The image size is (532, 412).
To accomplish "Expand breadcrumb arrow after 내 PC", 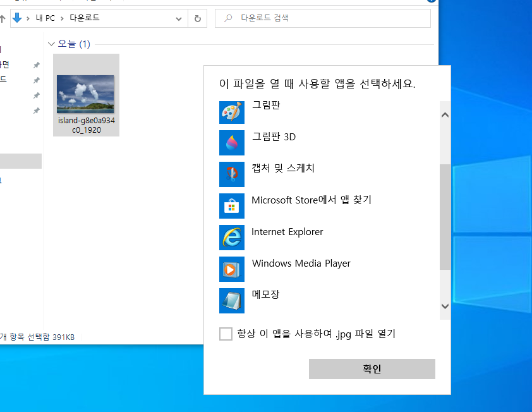I will [x=62, y=18].
